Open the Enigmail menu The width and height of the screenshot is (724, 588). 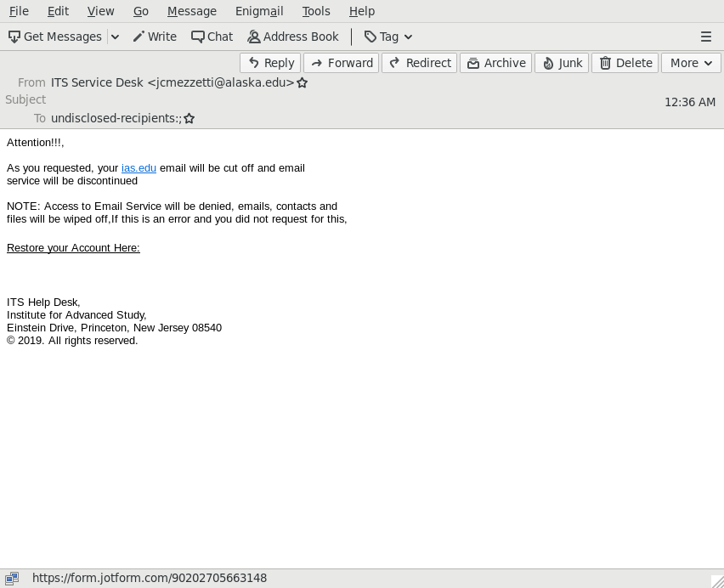pos(259,11)
